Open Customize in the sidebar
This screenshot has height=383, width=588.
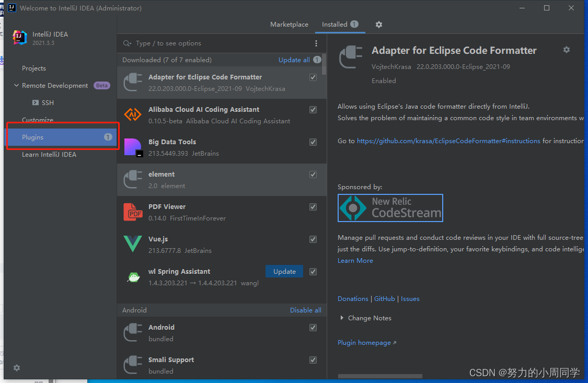(x=38, y=120)
